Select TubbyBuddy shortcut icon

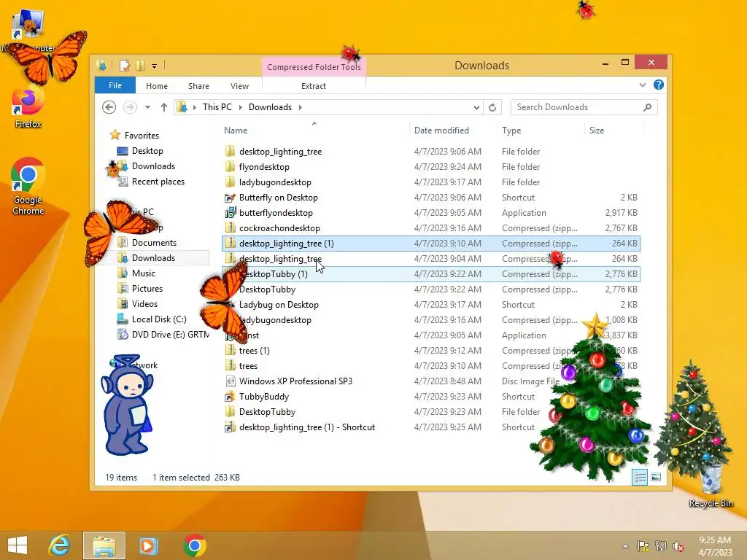(x=230, y=396)
